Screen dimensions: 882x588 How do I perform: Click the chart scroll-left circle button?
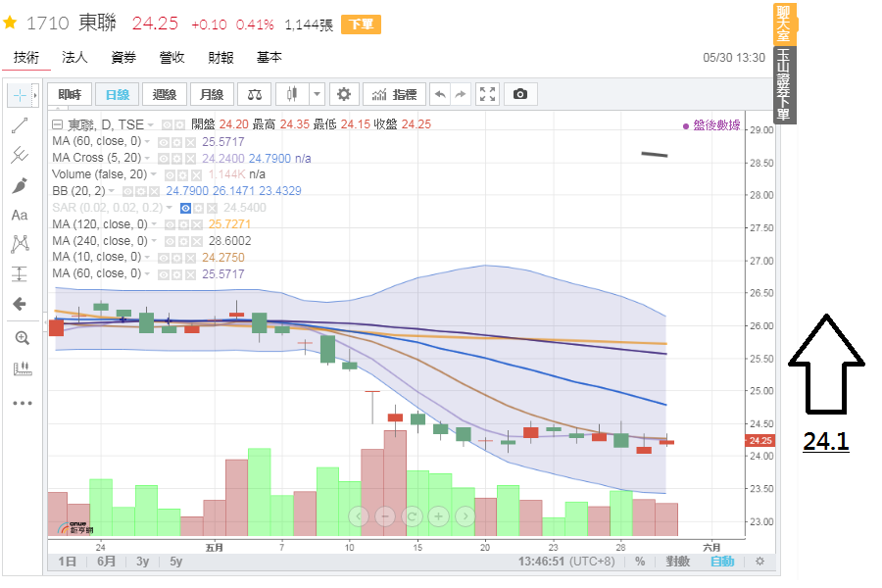[359, 515]
